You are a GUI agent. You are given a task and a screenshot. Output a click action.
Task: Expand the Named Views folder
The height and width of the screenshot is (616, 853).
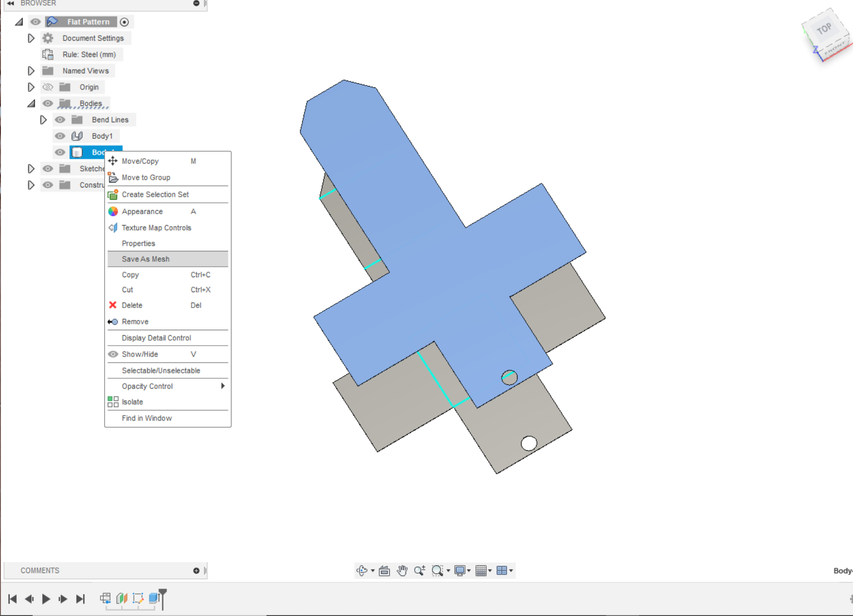[x=31, y=71]
